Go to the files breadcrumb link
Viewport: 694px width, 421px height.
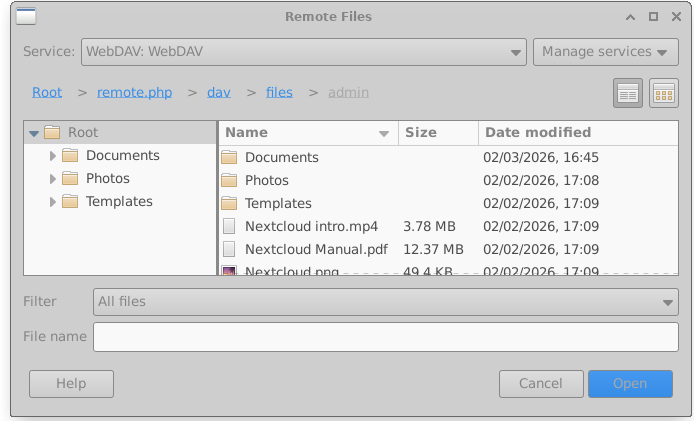tap(279, 93)
